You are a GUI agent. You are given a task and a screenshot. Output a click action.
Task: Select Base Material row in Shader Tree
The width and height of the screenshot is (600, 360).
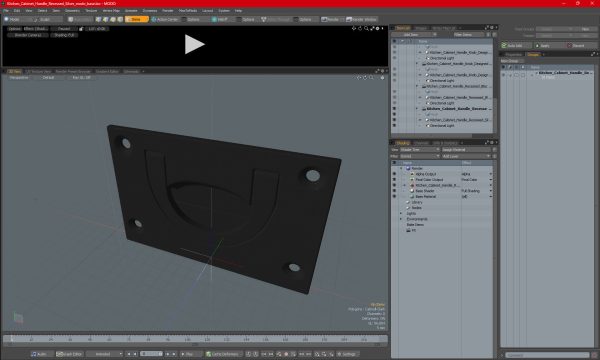point(442,196)
